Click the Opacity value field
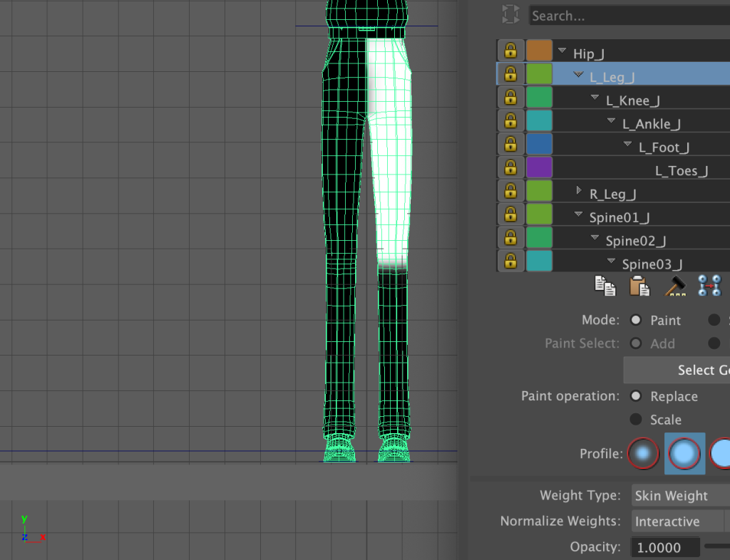The image size is (730, 560). pos(664,547)
